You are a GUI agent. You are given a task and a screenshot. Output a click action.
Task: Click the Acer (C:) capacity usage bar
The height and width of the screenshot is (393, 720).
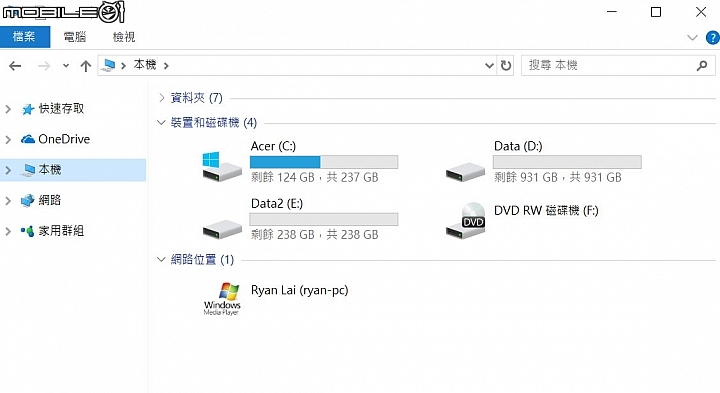pos(324,162)
